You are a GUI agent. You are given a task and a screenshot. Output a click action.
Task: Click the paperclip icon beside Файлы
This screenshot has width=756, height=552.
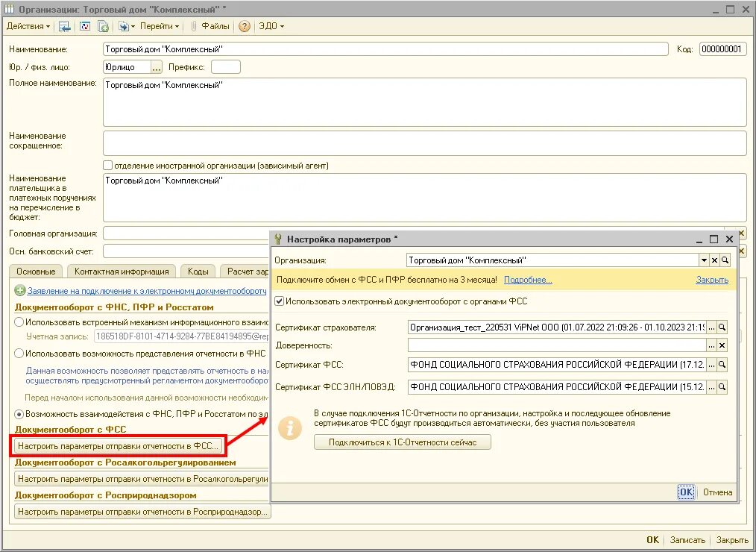point(193,26)
